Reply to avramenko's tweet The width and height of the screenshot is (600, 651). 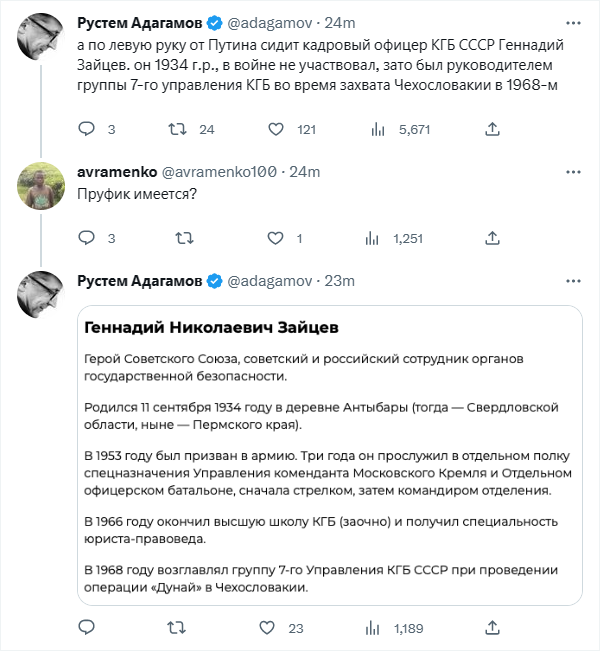point(87,238)
